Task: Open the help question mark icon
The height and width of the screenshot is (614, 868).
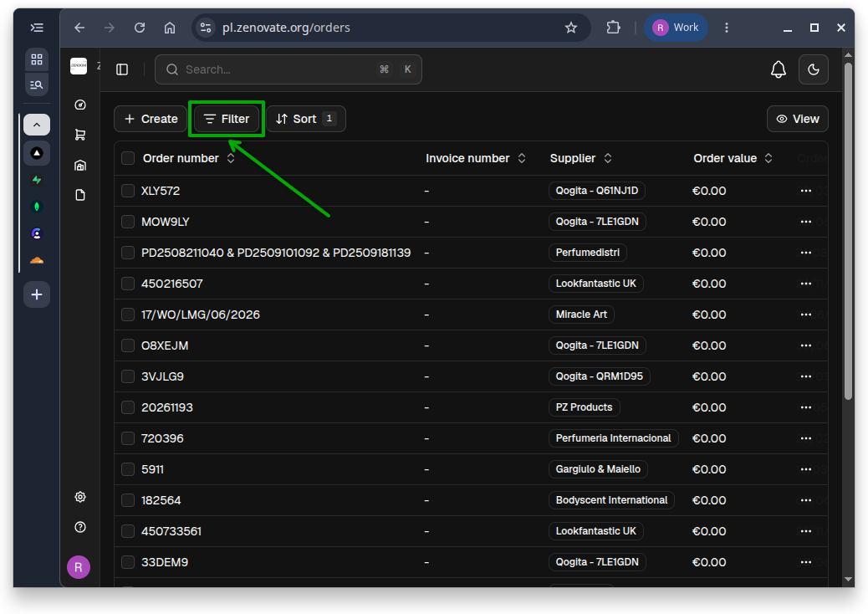Action: pyautogui.click(x=80, y=527)
